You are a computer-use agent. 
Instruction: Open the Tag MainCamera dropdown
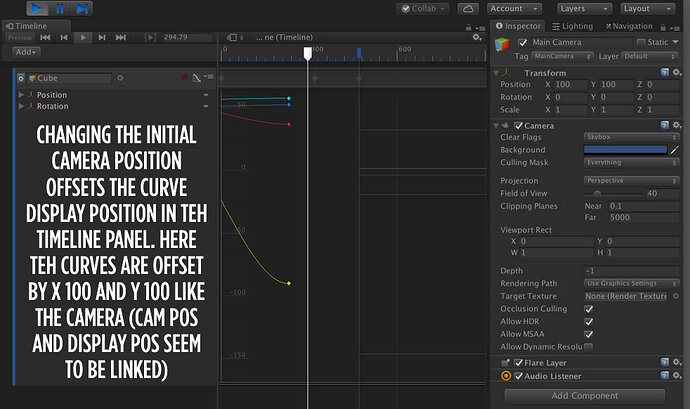point(562,56)
